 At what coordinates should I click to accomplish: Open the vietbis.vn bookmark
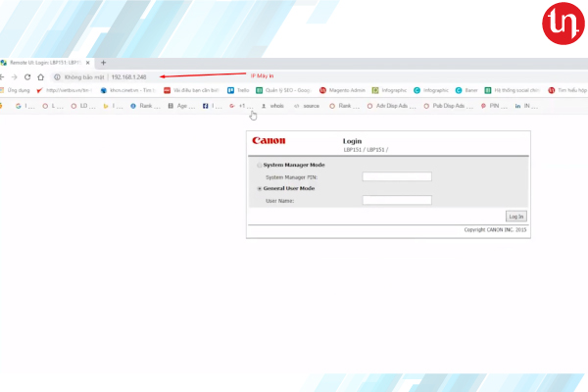click(64, 90)
